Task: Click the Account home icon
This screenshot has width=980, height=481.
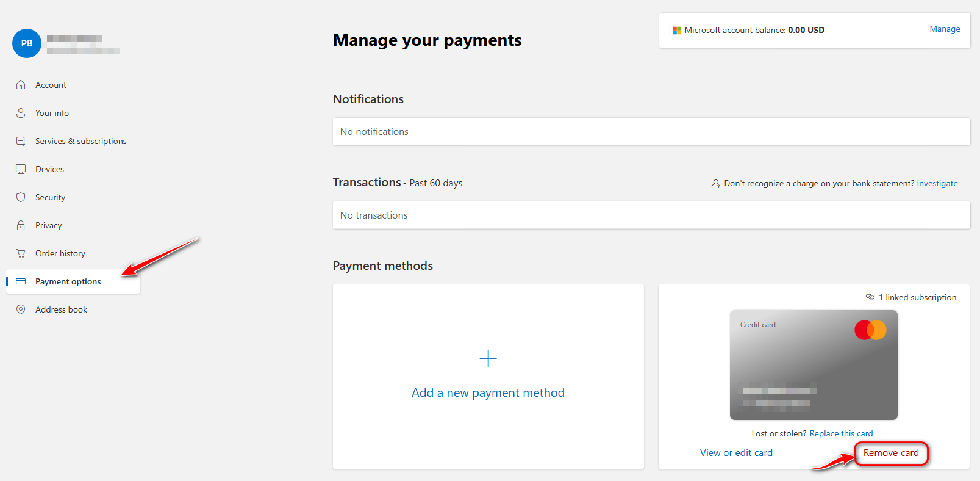Action: (21, 85)
